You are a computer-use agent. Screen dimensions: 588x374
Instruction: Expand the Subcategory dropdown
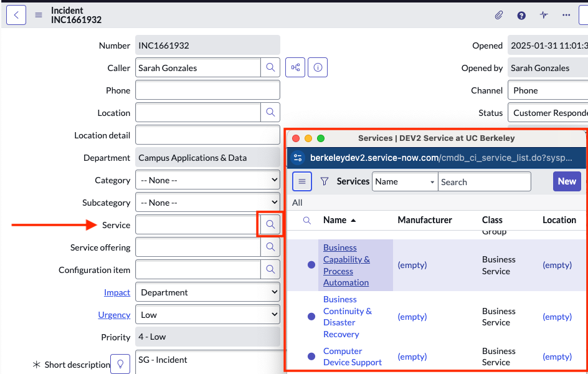click(x=208, y=203)
